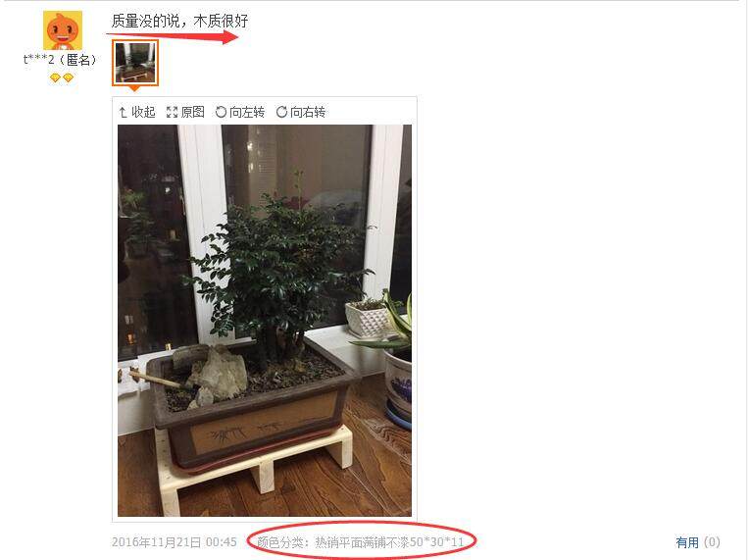Click the 颜色分类 product option text
748x560 pixels.
click(361, 542)
